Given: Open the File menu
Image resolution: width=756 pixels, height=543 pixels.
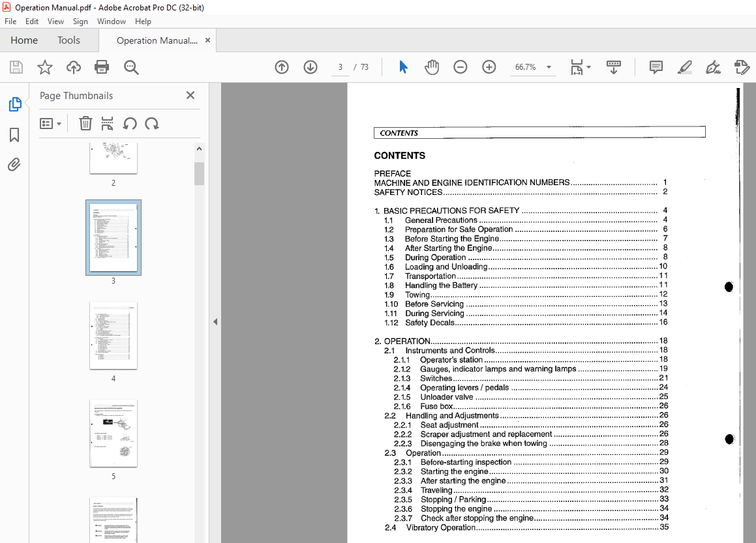Looking at the screenshot, I should tap(10, 22).
